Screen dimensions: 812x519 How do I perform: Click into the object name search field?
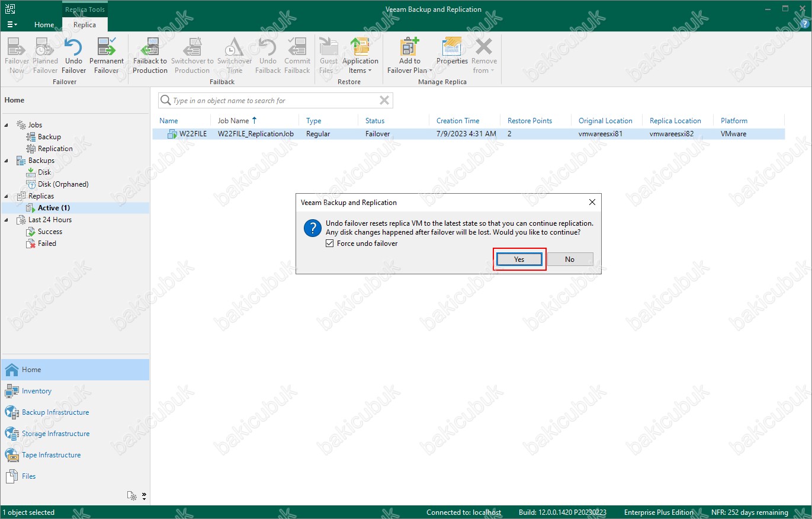(274, 101)
